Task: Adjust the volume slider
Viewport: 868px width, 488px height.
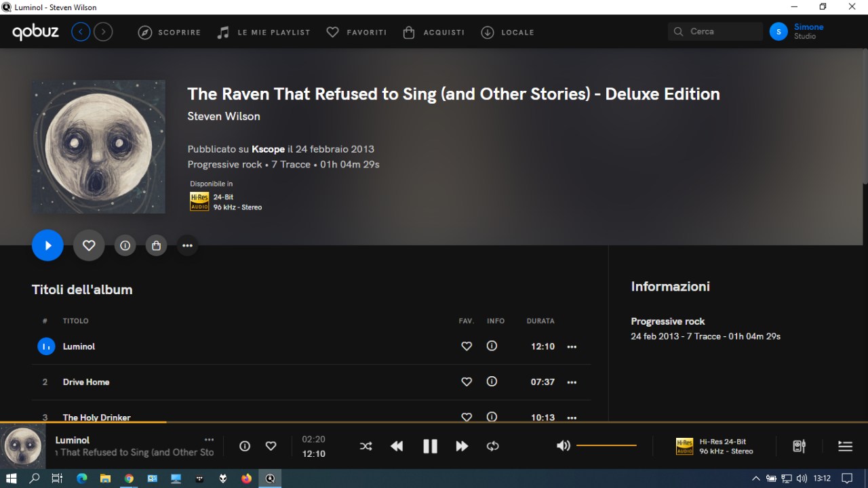Action: coord(606,445)
